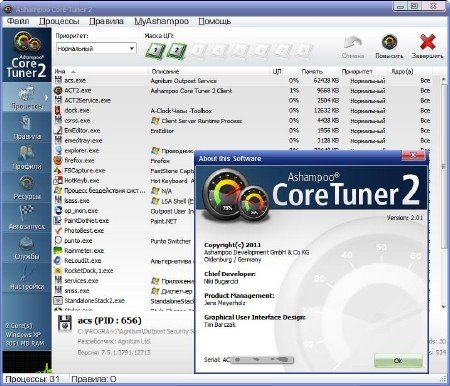450x386 pixels.
Task: Toggle CPU core 2 in mask
Action: (x=176, y=51)
